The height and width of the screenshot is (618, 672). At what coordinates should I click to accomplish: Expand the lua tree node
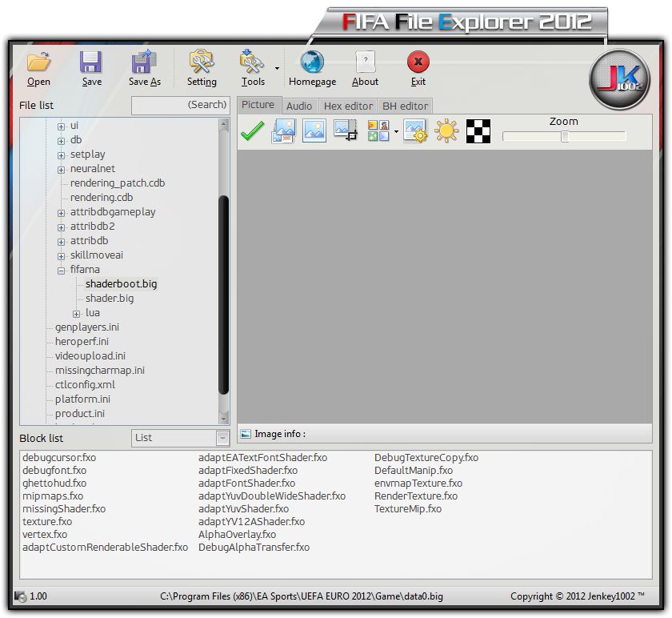(x=77, y=314)
